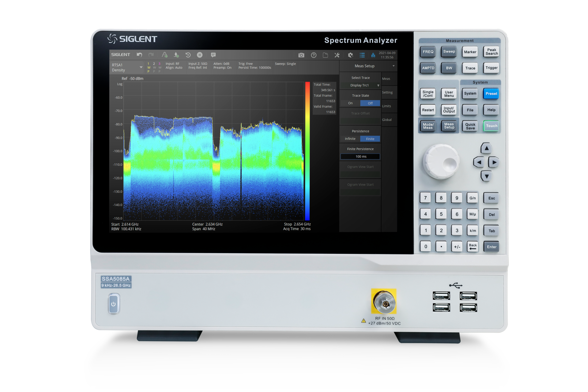Toggle the blue menu list icon
This screenshot has height=392, width=588.
[362, 55]
